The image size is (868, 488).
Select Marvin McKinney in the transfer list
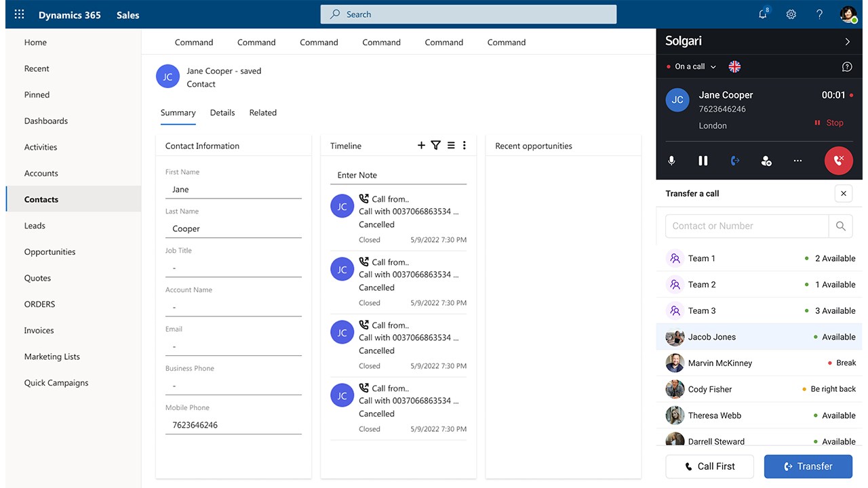pos(759,363)
